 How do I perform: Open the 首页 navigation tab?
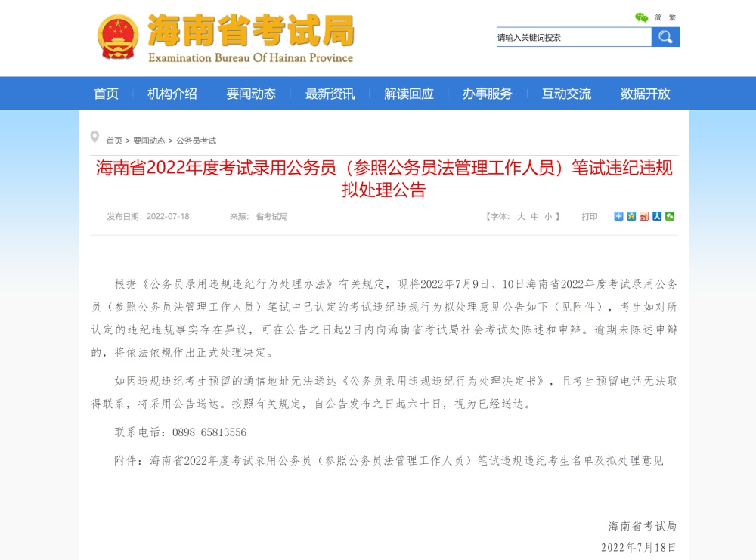tap(106, 94)
